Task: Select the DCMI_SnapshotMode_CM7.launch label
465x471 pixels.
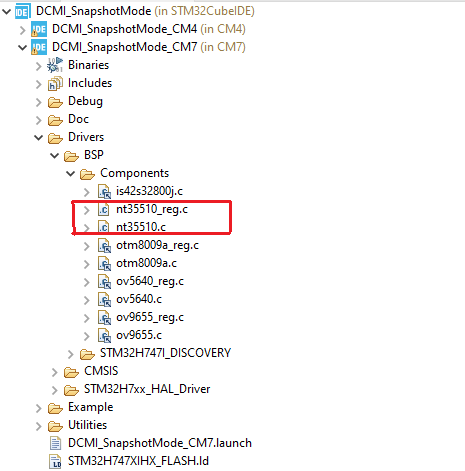Action: [160, 443]
